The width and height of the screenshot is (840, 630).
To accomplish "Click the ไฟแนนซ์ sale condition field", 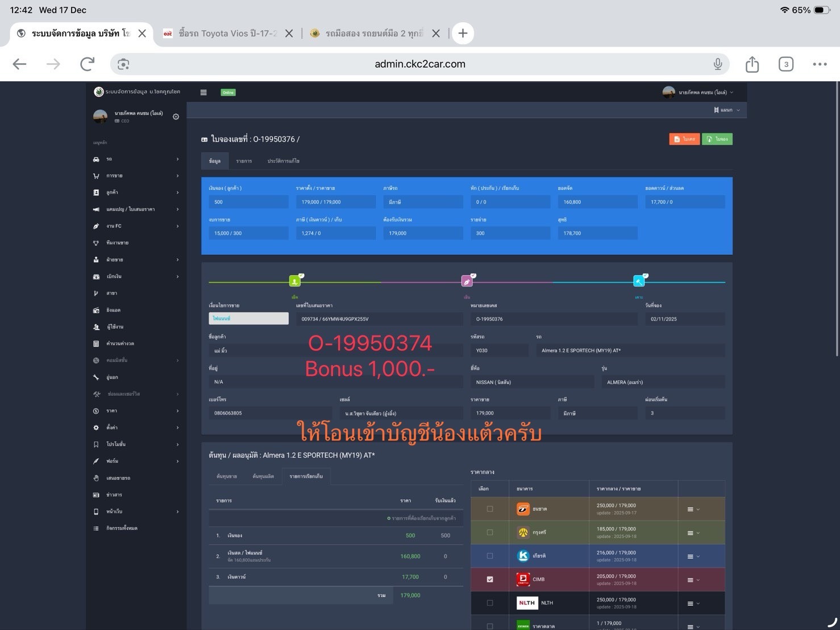I will [x=248, y=319].
